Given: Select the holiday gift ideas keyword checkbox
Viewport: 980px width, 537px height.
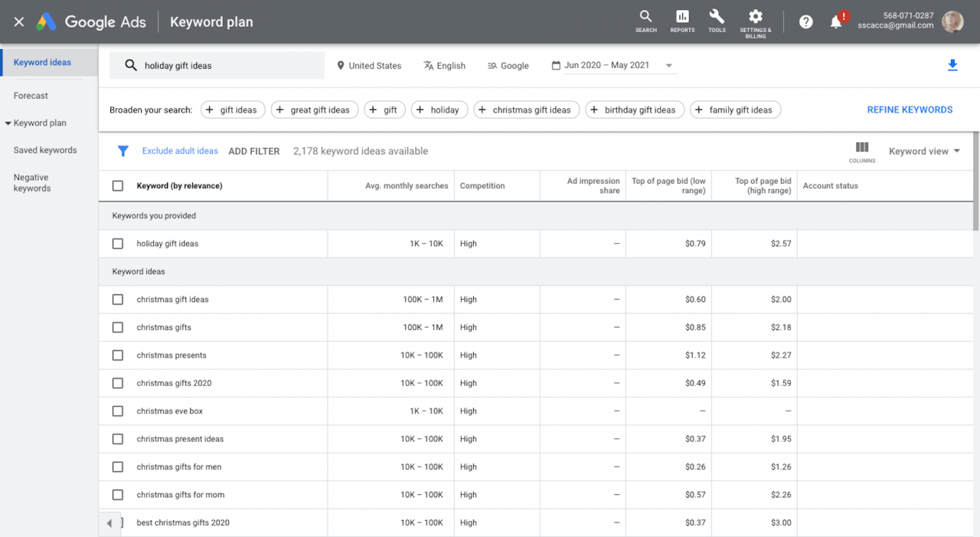Looking at the screenshot, I should pyautogui.click(x=117, y=243).
